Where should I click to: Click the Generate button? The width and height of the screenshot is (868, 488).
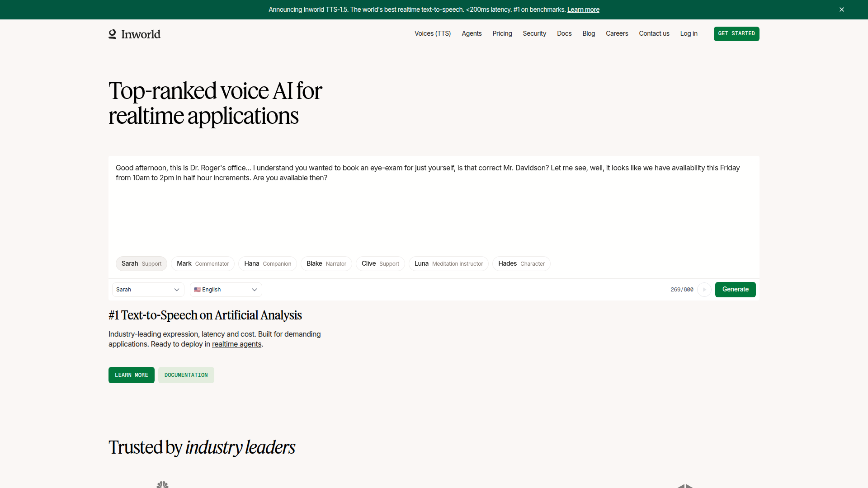pos(735,290)
